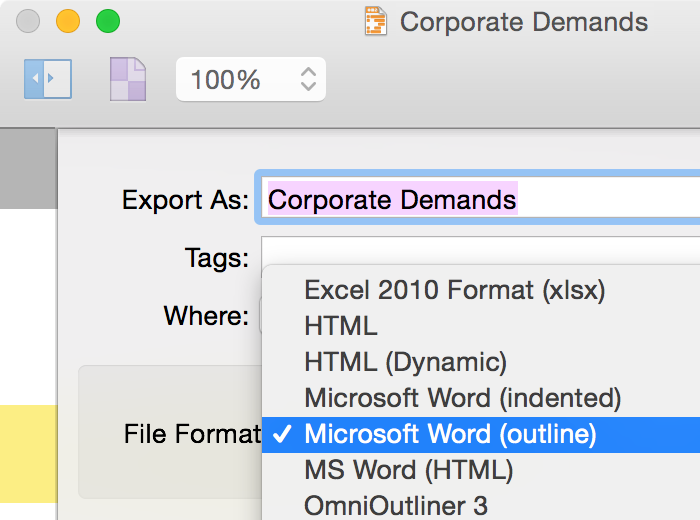Click the File Format label
This screenshot has height=520, width=700.
point(192,434)
